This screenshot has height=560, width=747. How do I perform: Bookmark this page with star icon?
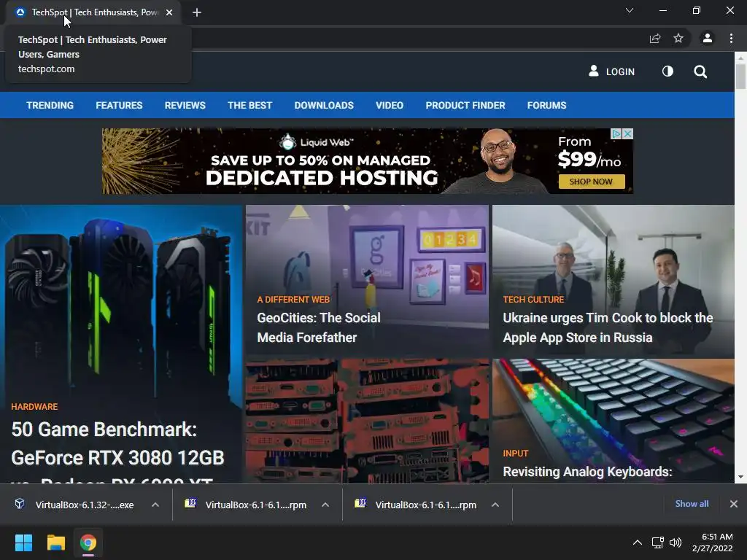coord(678,38)
